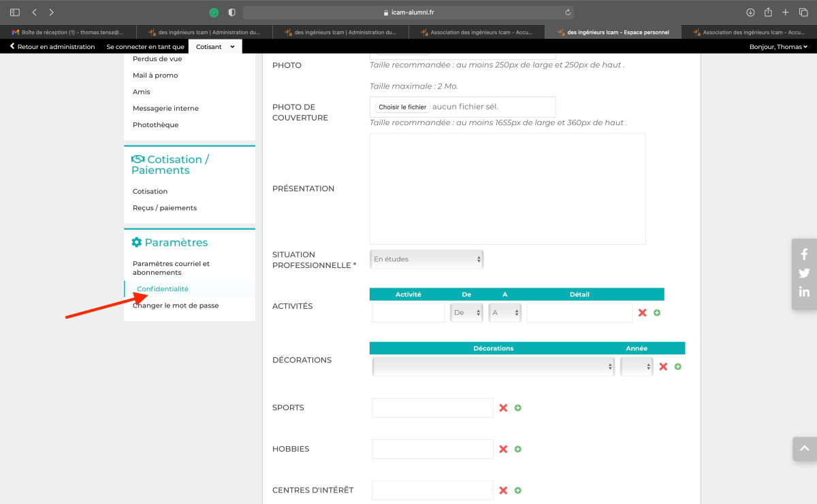Click the LinkedIn share icon
This screenshot has height=504, width=817.
pos(804,292)
